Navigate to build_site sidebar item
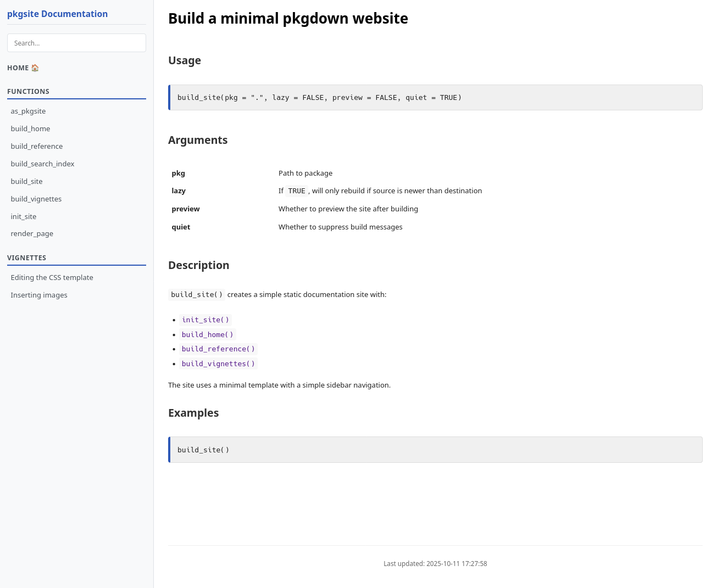The width and height of the screenshot is (717, 588). coord(26,181)
